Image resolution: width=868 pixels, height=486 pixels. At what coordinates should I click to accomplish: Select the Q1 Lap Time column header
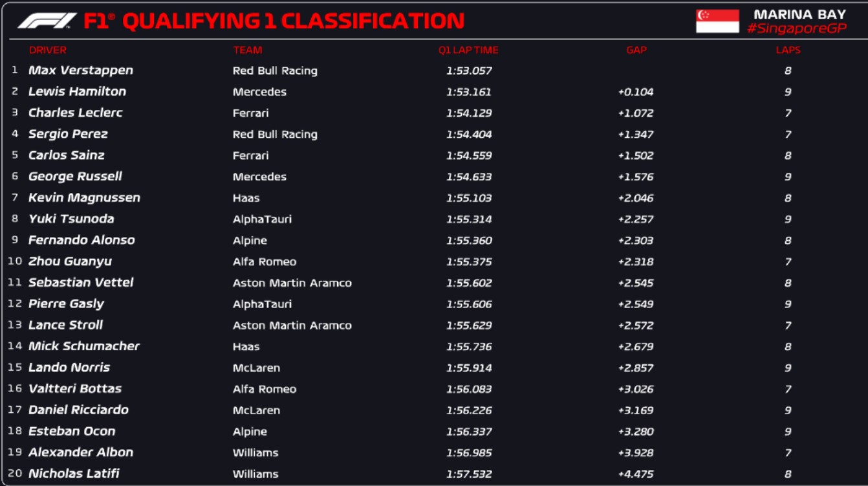(468, 50)
